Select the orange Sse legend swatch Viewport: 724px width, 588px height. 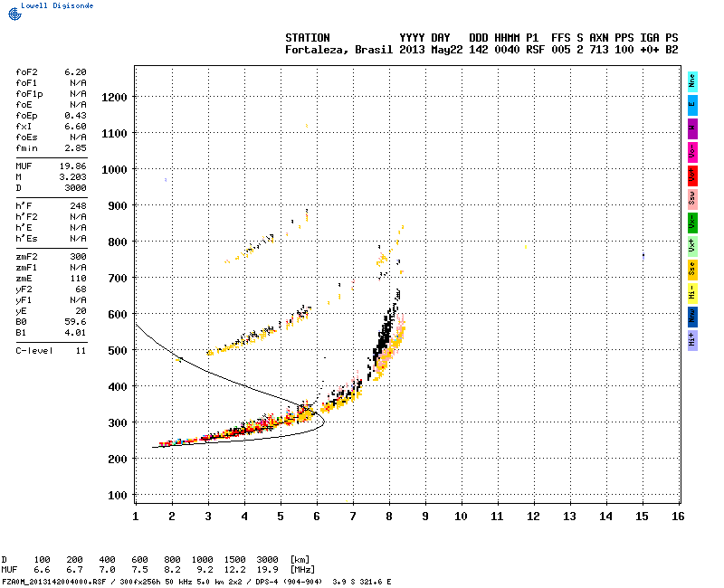[x=692, y=270]
